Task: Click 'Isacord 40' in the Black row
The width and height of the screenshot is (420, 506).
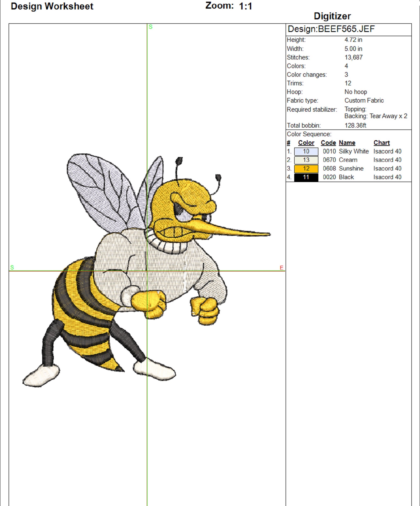Action: [387, 177]
